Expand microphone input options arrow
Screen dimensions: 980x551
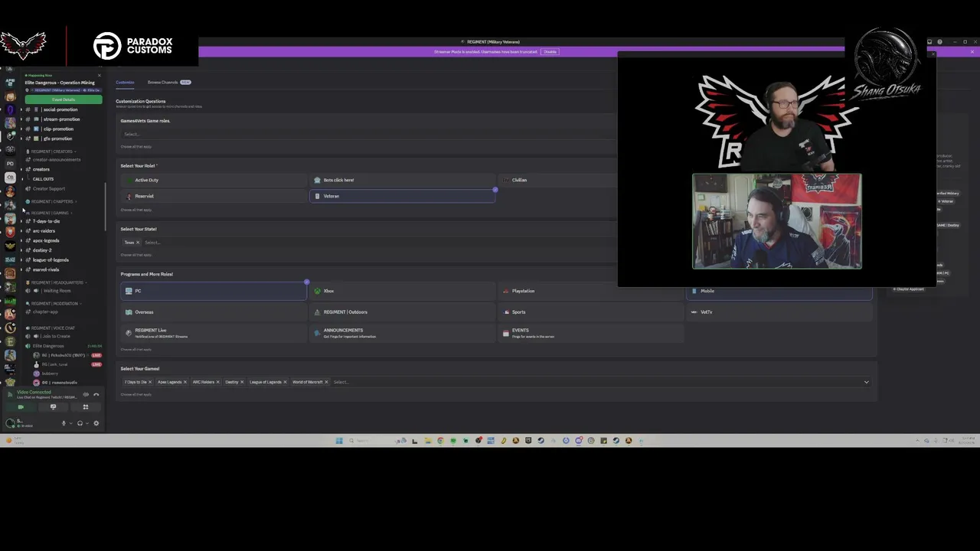click(70, 423)
